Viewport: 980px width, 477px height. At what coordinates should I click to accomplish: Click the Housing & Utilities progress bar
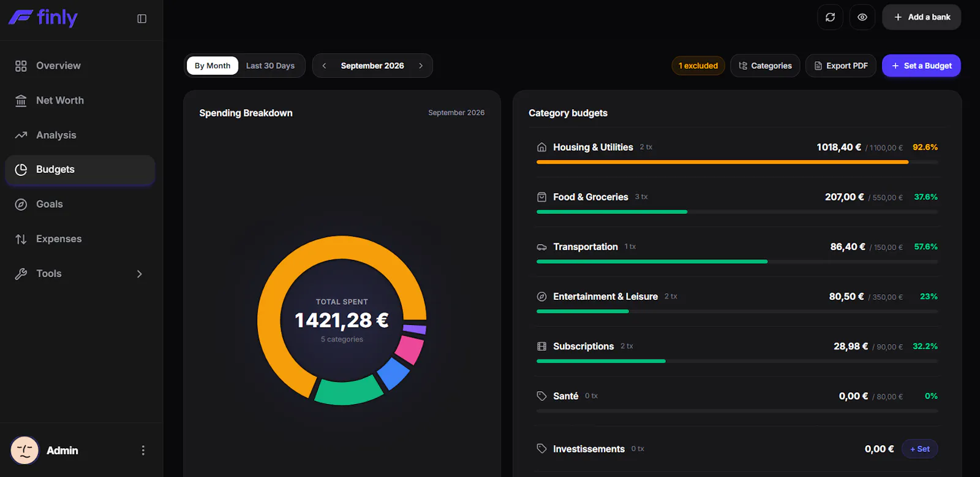pyautogui.click(x=737, y=162)
